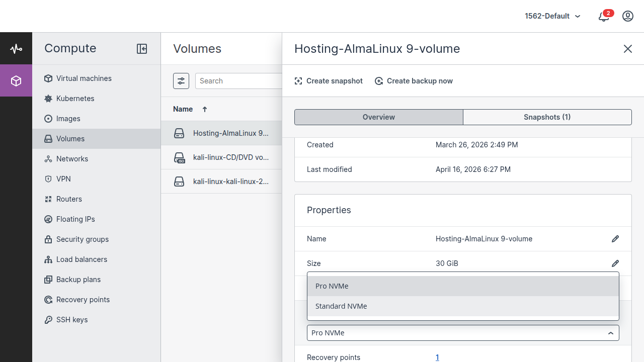Toggle the Name sort arrow
The height and width of the screenshot is (362, 644).
(205, 109)
